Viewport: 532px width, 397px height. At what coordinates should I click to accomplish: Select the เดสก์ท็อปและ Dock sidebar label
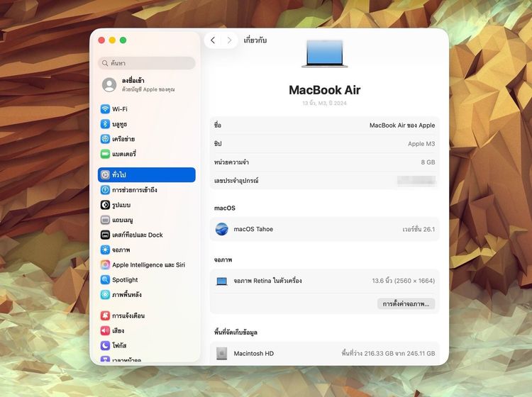[x=138, y=235]
